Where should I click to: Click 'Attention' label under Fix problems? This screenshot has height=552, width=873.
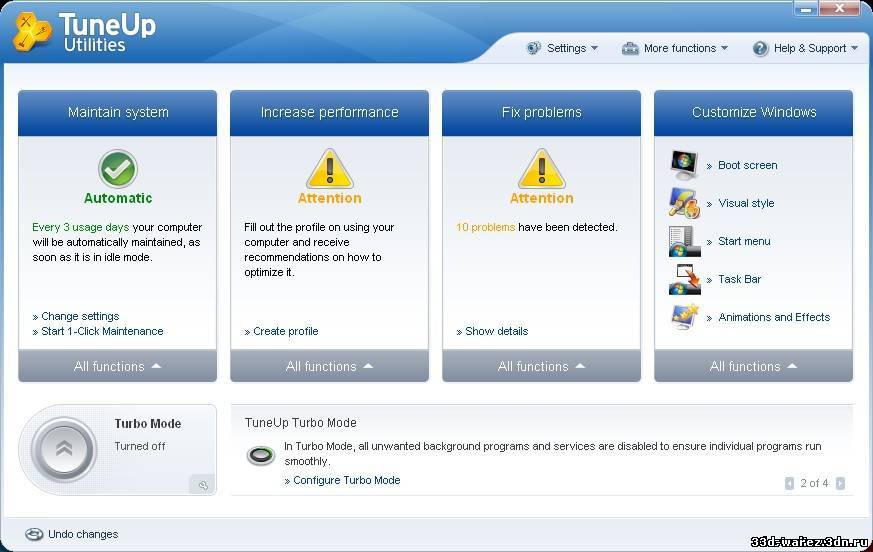click(542, 198)
